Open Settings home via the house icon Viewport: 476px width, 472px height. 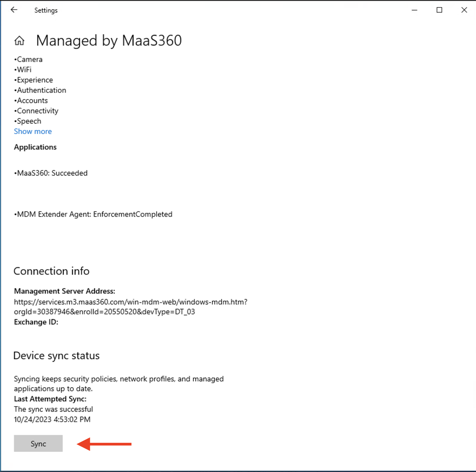(19, 41)
